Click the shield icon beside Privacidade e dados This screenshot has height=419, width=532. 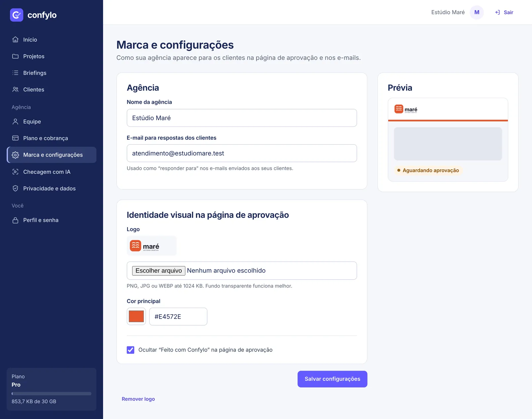click(15, 189)
